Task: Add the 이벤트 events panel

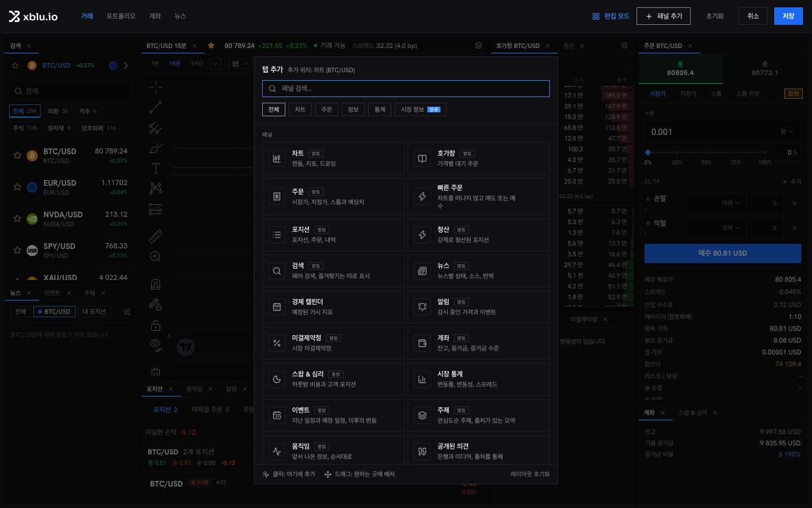Action: click(333, 415)
